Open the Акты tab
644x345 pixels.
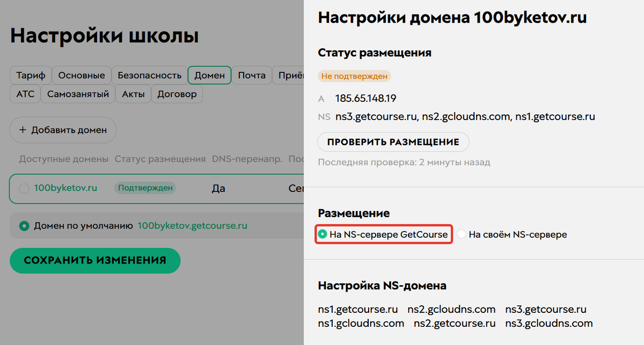(x=133, y=94)
